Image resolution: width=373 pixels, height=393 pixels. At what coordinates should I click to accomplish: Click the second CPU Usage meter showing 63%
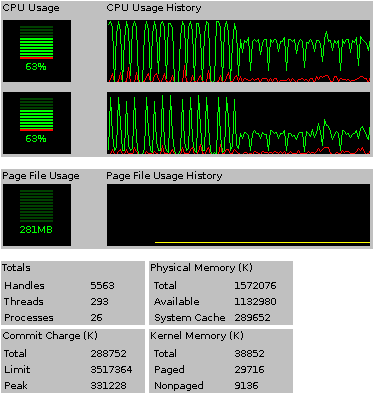[x=37, y=123]
